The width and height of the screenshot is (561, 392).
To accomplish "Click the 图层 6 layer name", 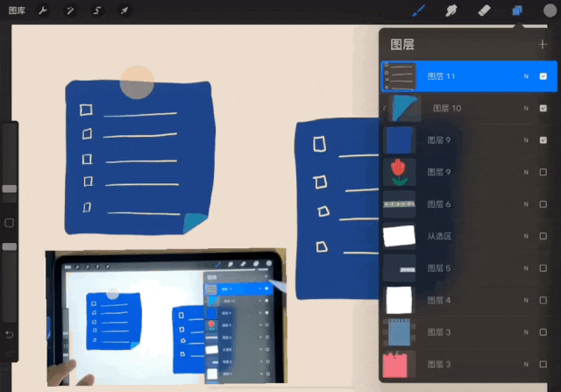I will pyautogui.click(x=439, y=204).
